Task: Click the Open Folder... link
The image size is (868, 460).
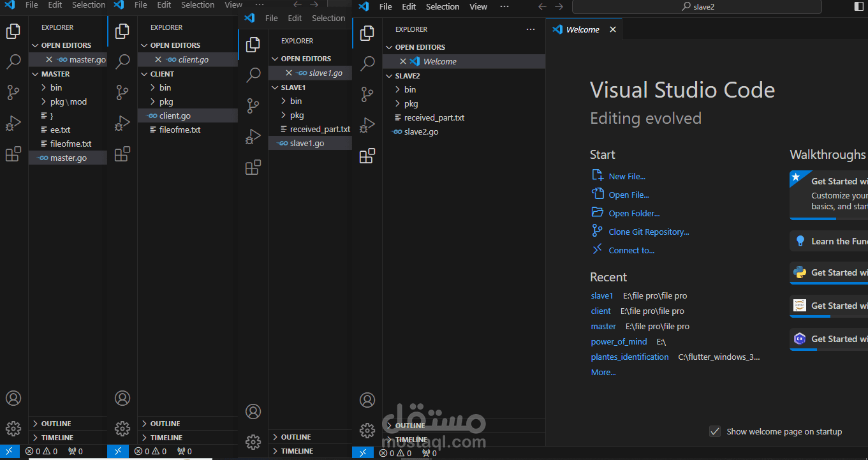Action: (x=634, y=213)
